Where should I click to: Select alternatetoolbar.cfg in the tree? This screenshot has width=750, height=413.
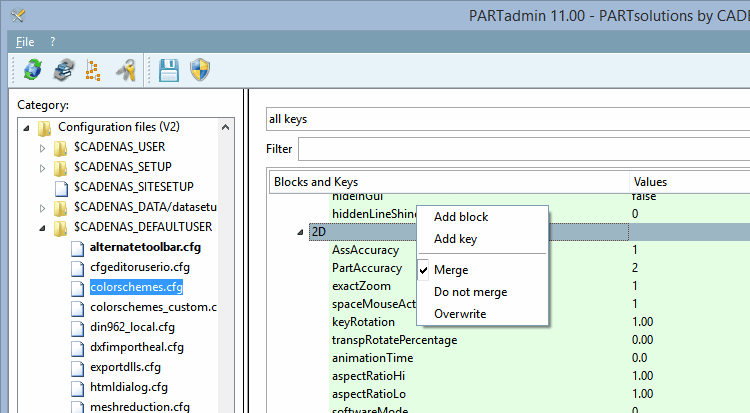pos(145,246)
